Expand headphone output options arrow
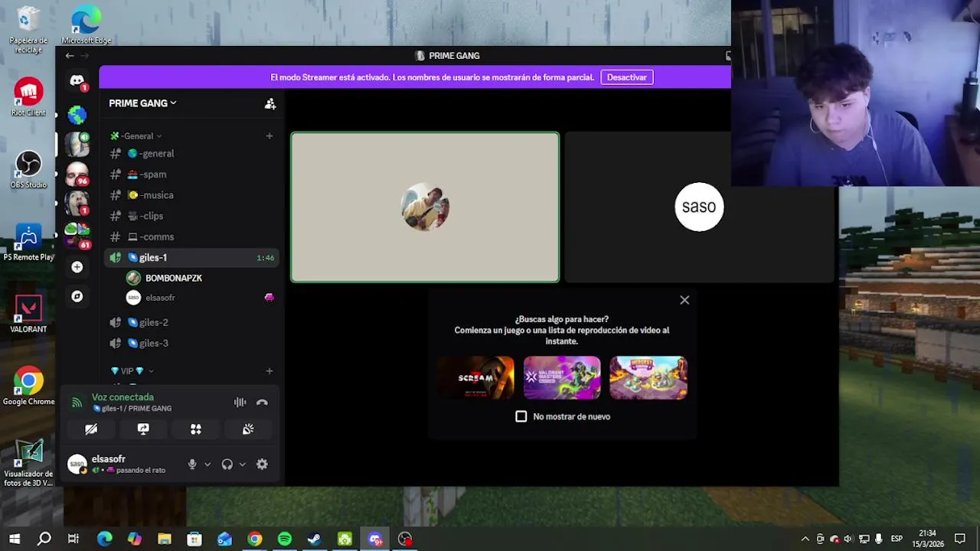980x551 pixels. [x=242, y=465]
